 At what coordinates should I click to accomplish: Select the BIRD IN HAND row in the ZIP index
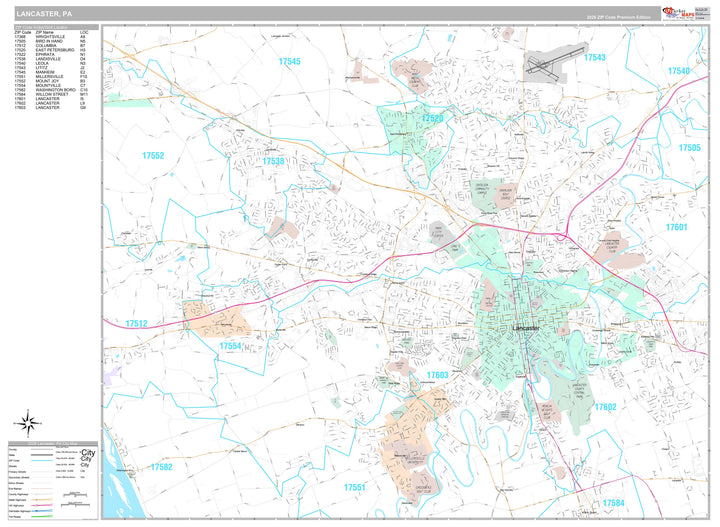(50, 41)
